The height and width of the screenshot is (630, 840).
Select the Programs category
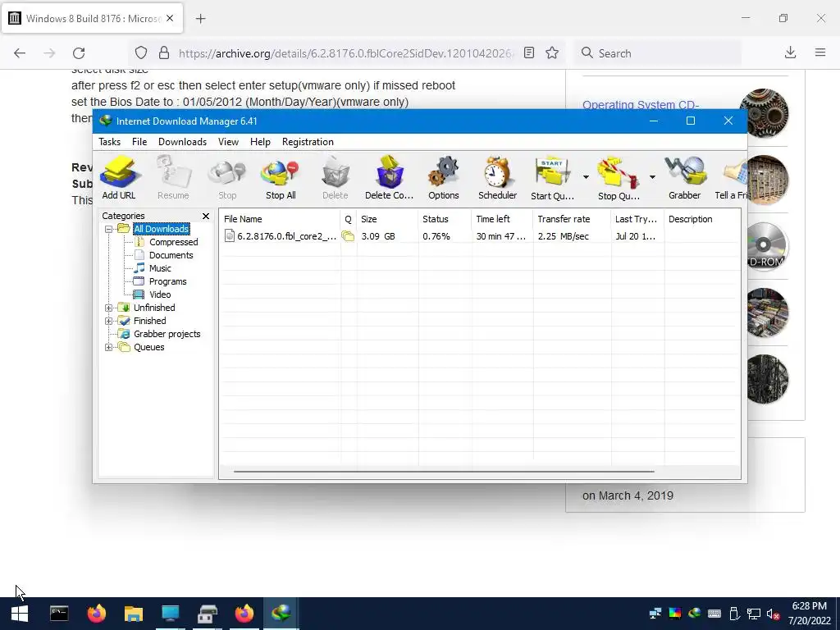(167, 281)
